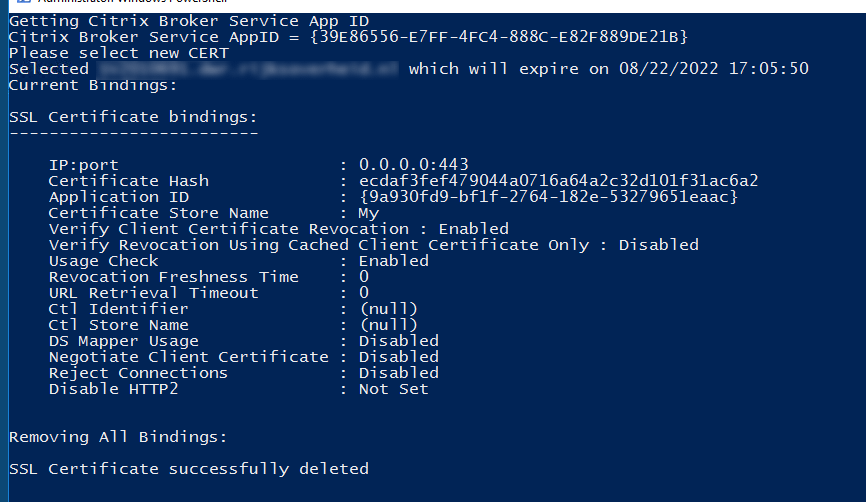Click the Disable HTTP2 Not Set value
Image resolution: width=866 pixels, height=502 pixels.
tap(393, 389)
